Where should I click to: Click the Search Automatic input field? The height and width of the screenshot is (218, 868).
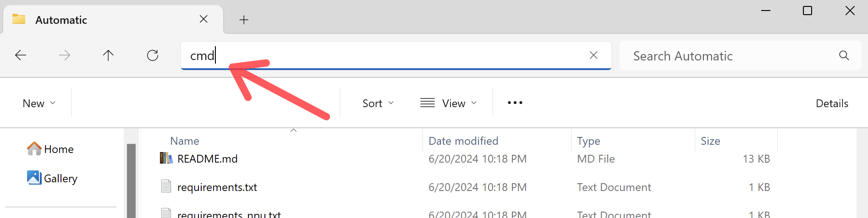pos(729,56)
